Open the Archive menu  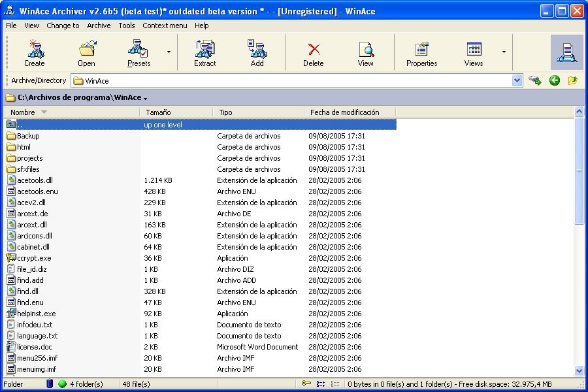coord(99,25)
